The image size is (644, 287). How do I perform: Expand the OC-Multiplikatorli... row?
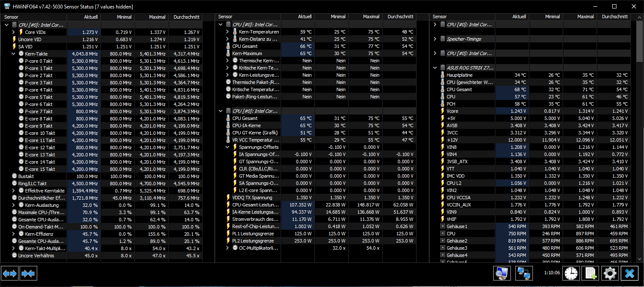pos(228,248)
